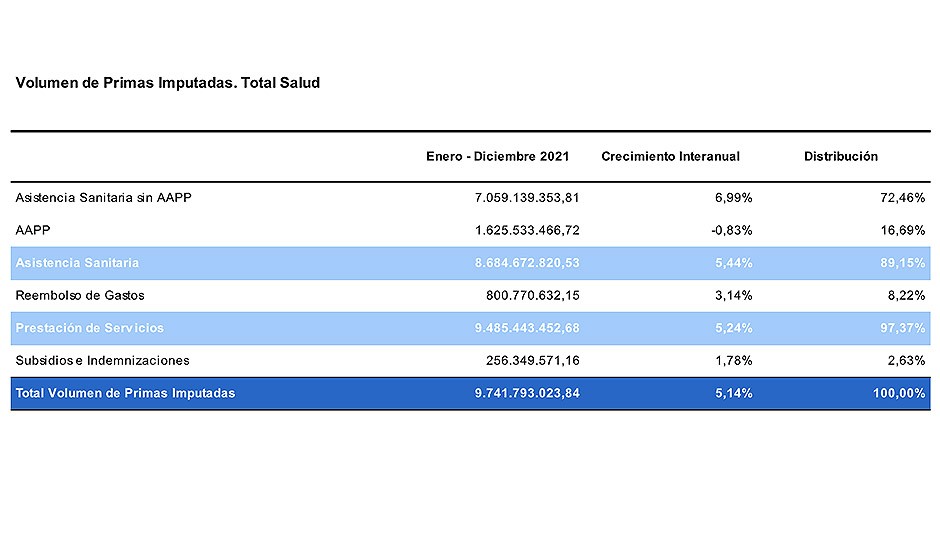Viewport: 940px width, 558px height.
Task: Select the Subsidios growth value 1,78%
Action: pyautogui.click(x=733, y=360)
